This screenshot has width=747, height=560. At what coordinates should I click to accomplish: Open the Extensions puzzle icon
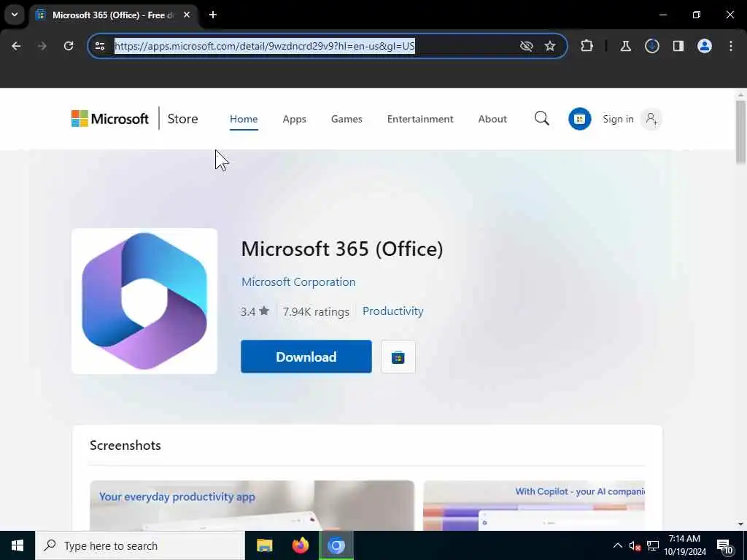[x=587, y=46]
